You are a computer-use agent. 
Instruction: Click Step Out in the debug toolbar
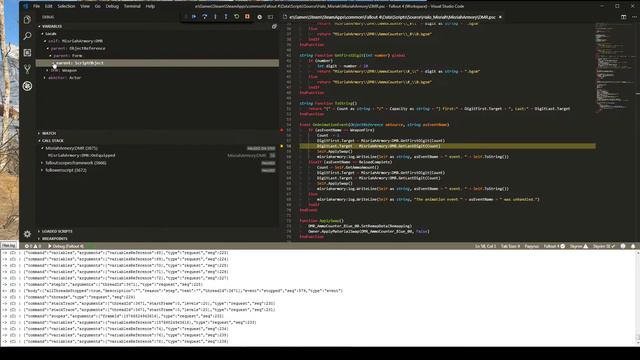[226, 17]
